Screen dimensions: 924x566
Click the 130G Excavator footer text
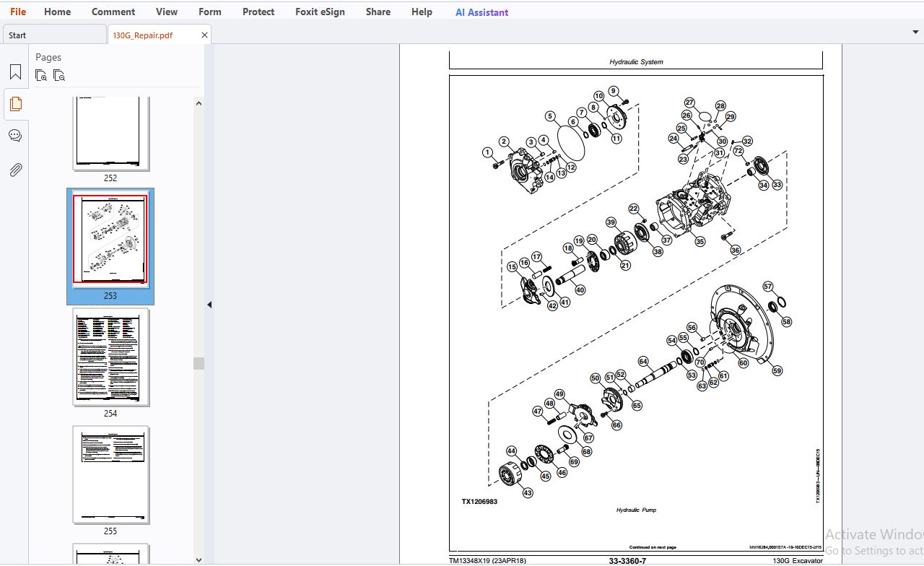(798, 561)
